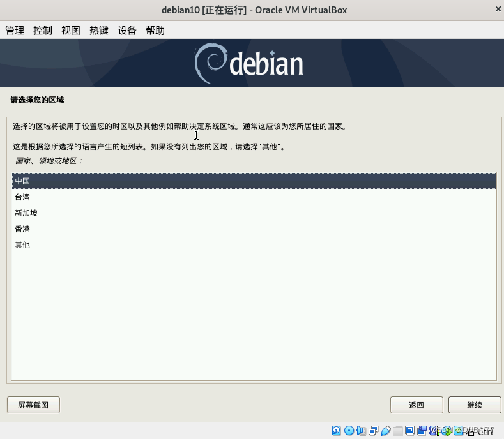Click the shared folders status icon

[x=397, y=430]
